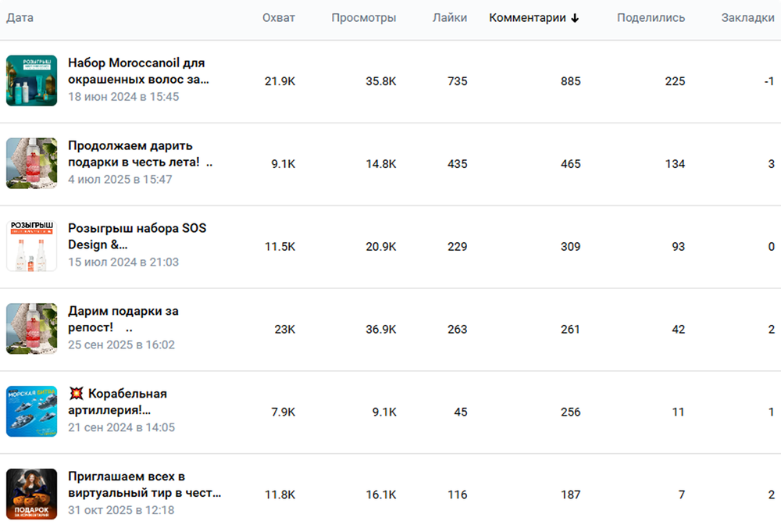Sort the table by Закладки column
Viewport: 781px width, 532px height.
pos(747,18)
